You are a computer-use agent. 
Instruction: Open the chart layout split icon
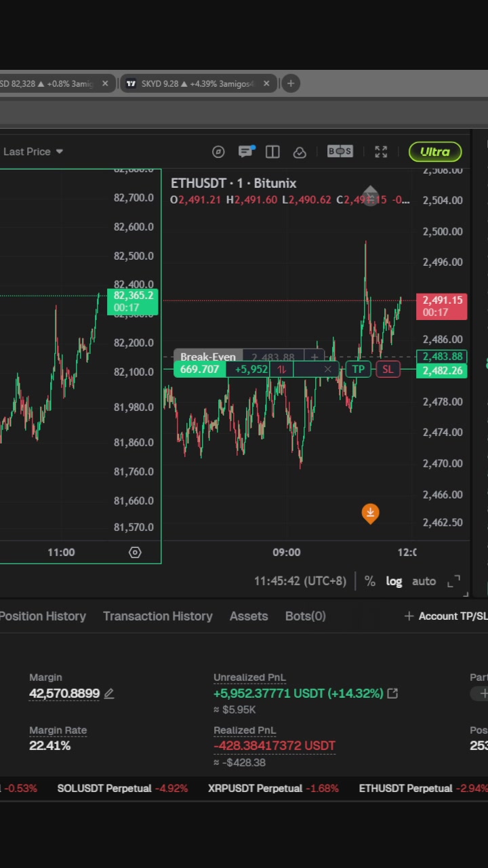[272, 152]
